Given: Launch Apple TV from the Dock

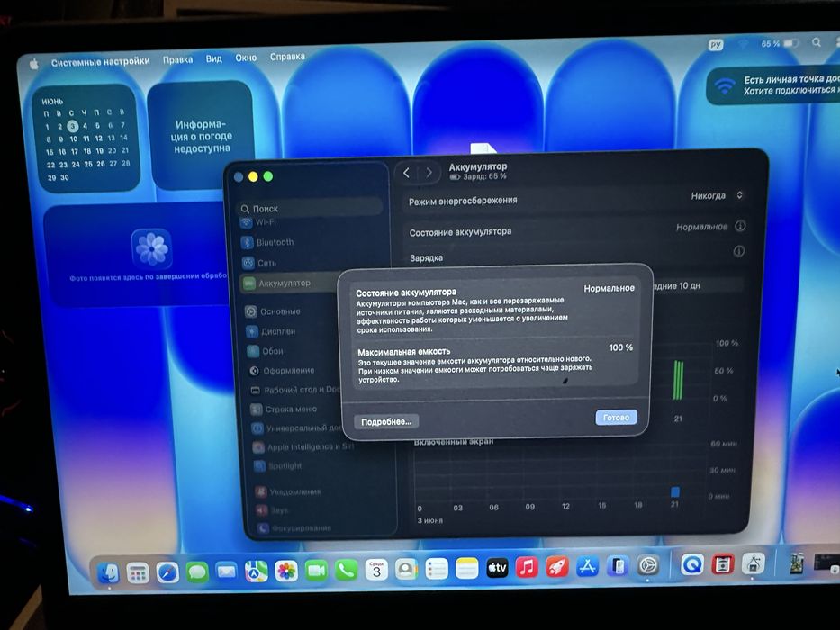Looking at the screenshot, I should coord(497,567).
